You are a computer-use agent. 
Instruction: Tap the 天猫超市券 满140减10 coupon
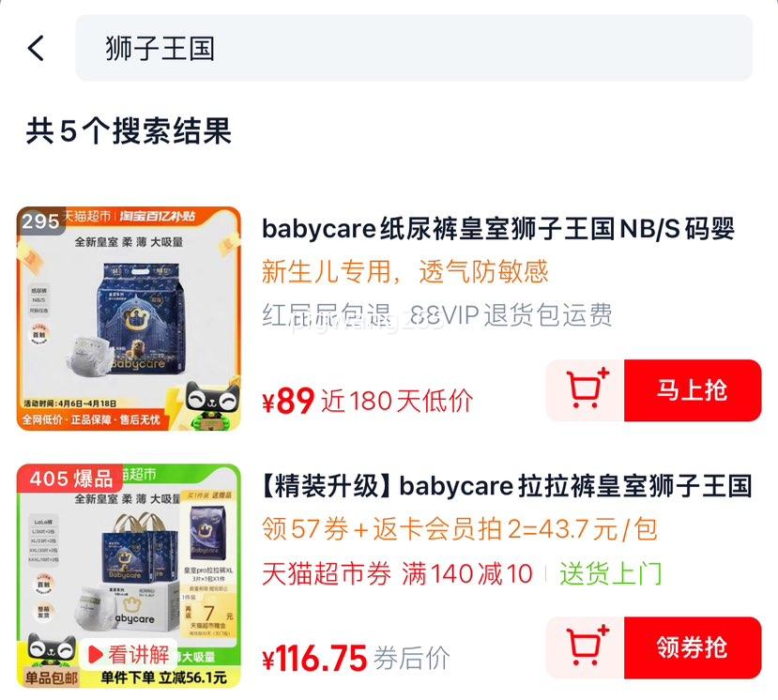click(397, 573)
